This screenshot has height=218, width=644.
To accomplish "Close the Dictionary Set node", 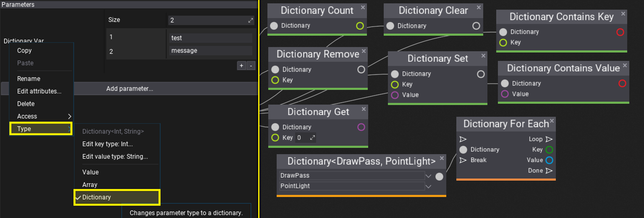I will click(x=483, y=55).
